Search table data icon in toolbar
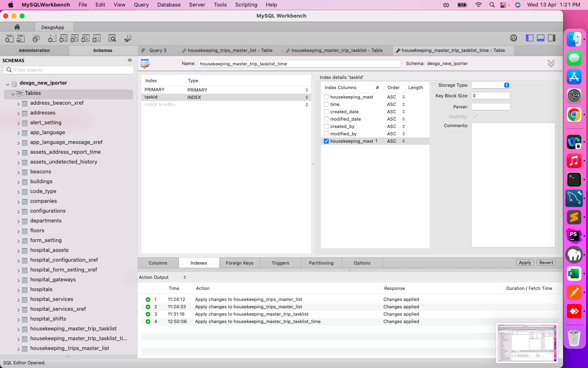The height and width of the screenshot is (368, 588). 112,38
